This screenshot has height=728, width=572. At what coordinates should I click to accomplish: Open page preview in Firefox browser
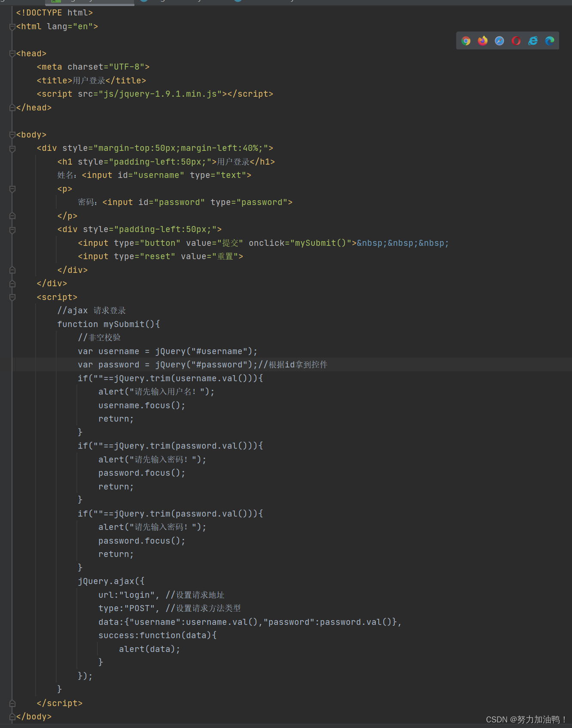483,41
